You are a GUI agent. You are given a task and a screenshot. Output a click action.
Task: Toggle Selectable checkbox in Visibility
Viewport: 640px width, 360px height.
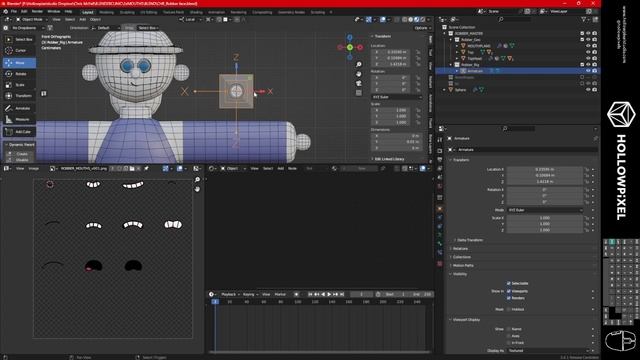[x=509, y=283]
